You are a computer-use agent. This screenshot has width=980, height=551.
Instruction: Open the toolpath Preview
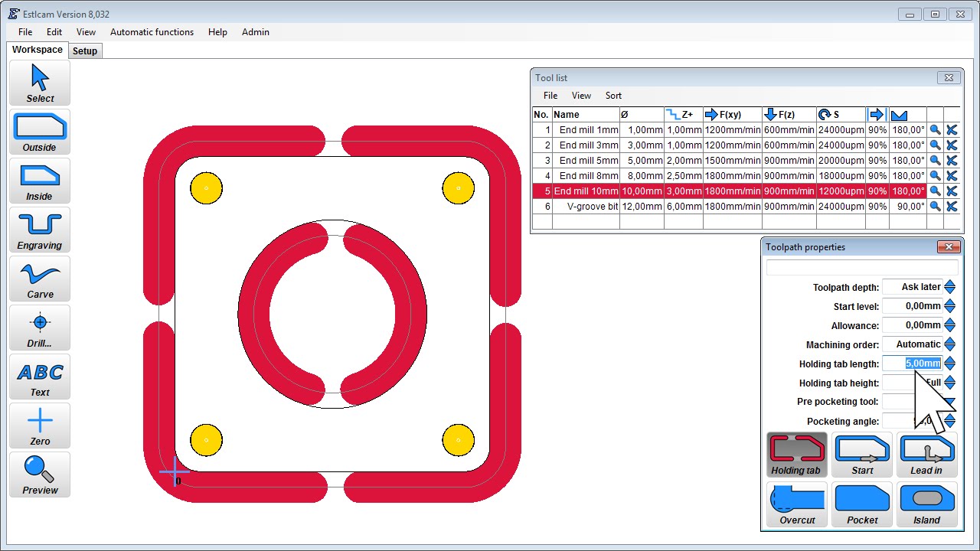(40, 474)
